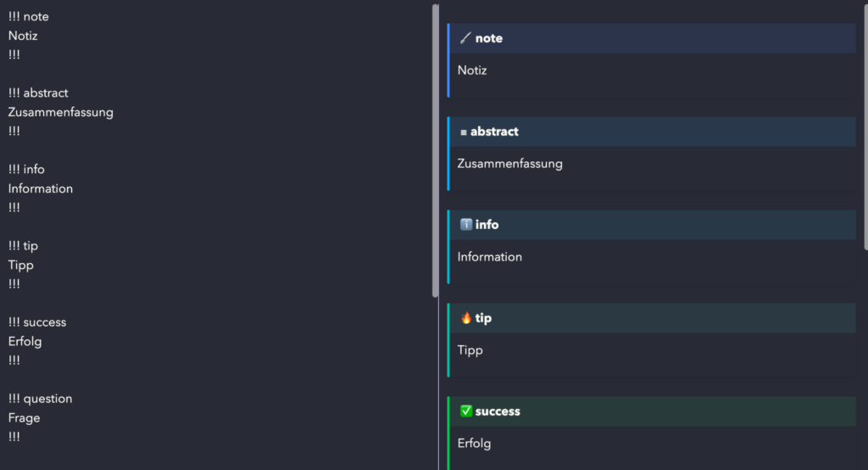The image size is (868, 470).
Task: Click the preview pane scrollbar thumb
Action: tap(865, 127)
